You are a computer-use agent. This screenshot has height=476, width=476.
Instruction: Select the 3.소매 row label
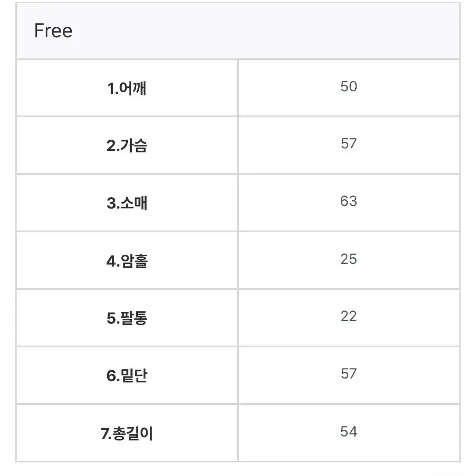click(x=127, y=203)
